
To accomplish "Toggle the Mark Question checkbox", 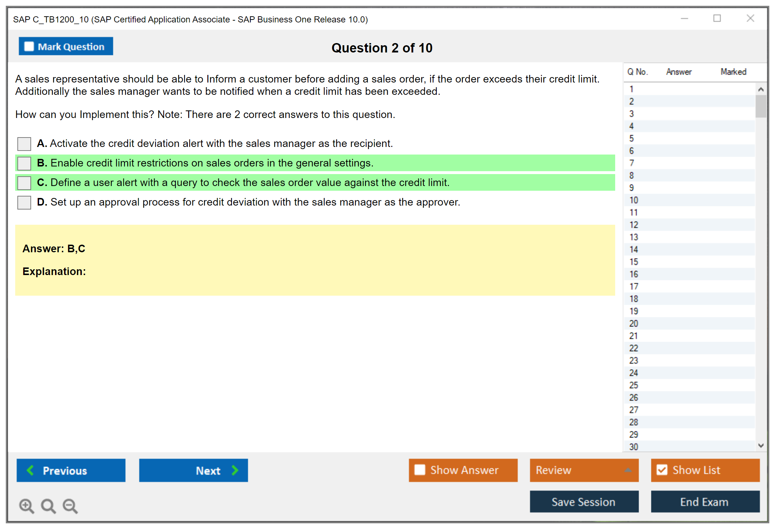I will [x=29, y=47].
